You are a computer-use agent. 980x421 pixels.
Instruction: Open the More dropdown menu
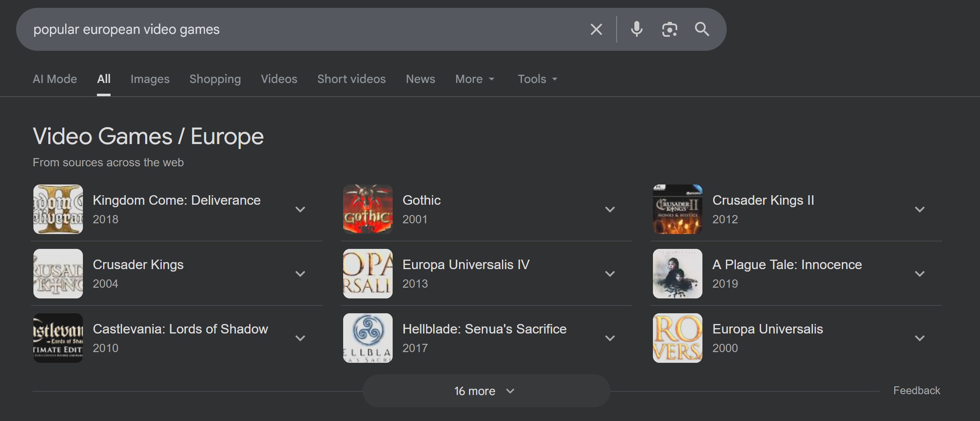(475, 79)
